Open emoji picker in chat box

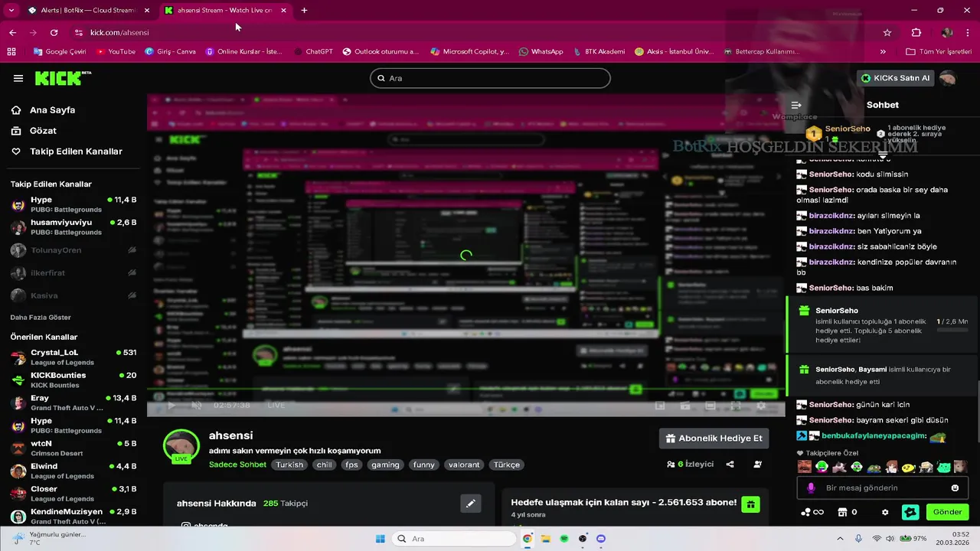coord(955,487)
